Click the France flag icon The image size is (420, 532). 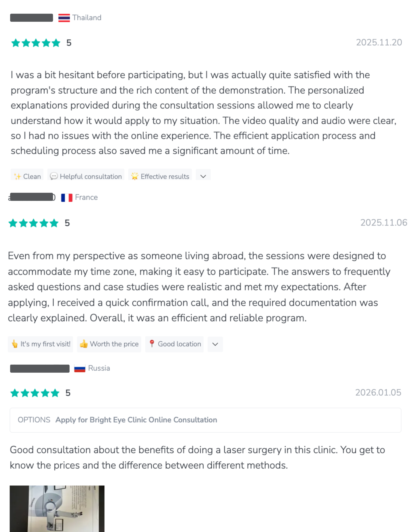pyautogui.click(x=67, y=198)
